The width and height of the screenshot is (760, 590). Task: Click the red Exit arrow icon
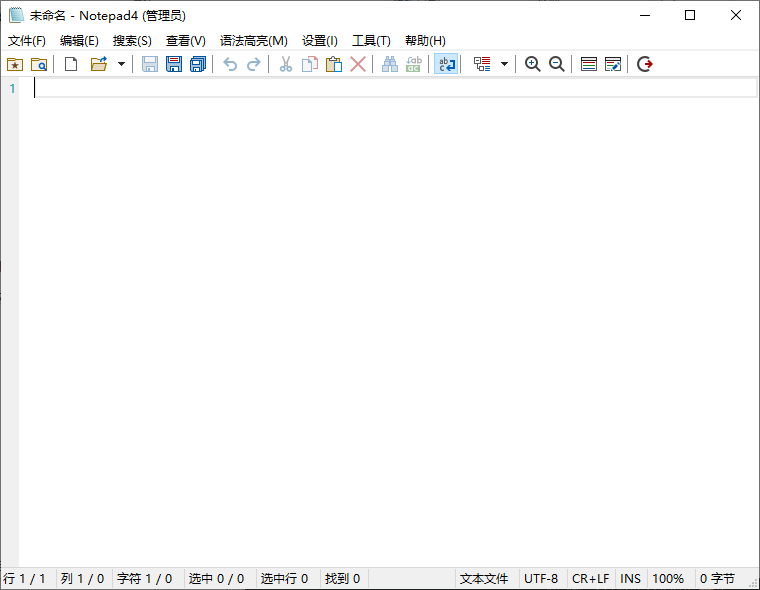pos(645,64)
